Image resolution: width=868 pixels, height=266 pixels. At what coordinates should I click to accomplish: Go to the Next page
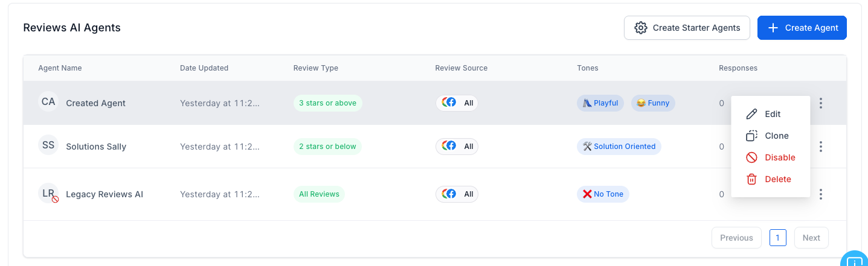[811, 238]
